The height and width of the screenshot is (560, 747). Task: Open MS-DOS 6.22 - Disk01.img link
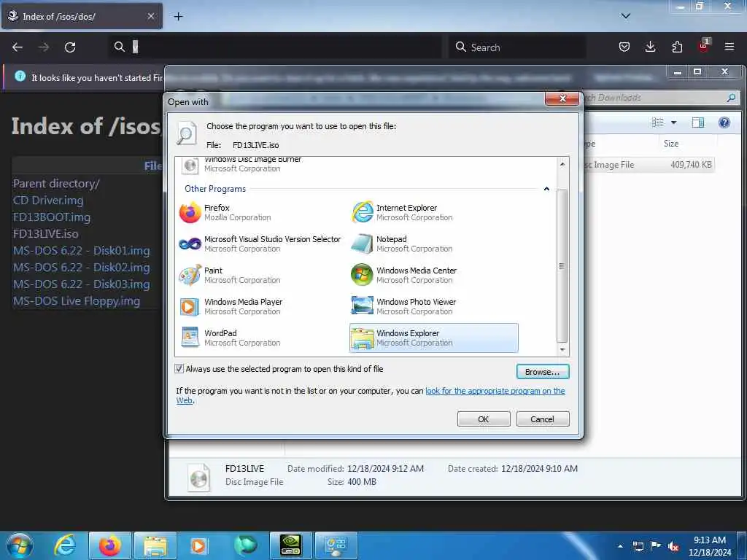[82, 251]
